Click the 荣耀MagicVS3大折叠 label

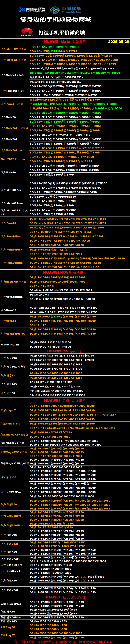coord(14,452)
